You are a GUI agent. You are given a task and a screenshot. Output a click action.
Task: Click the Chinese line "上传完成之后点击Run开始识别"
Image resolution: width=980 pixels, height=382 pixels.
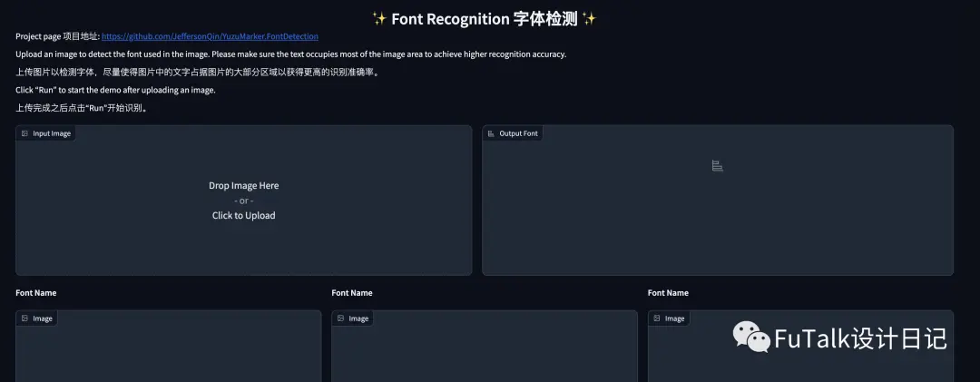point(82,108)
